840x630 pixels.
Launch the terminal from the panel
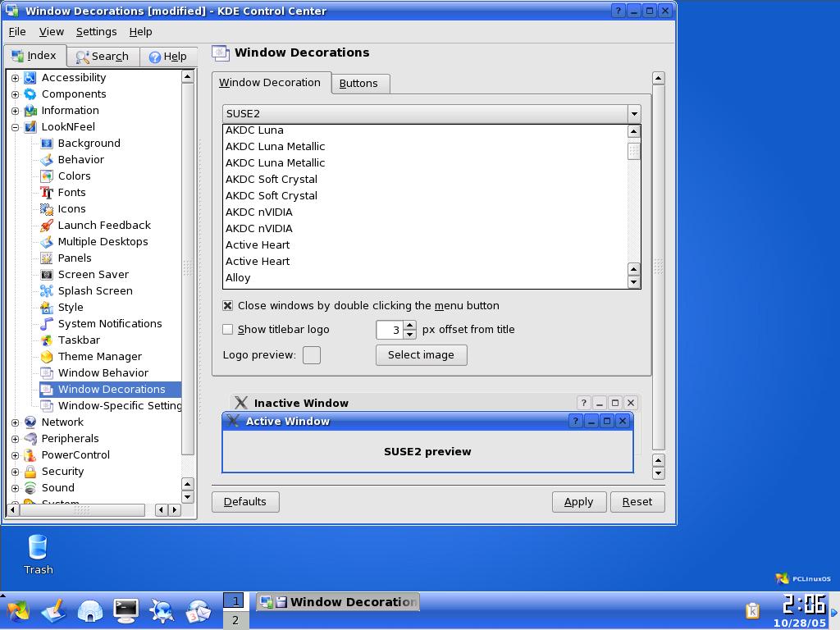(x=126, y=610)
